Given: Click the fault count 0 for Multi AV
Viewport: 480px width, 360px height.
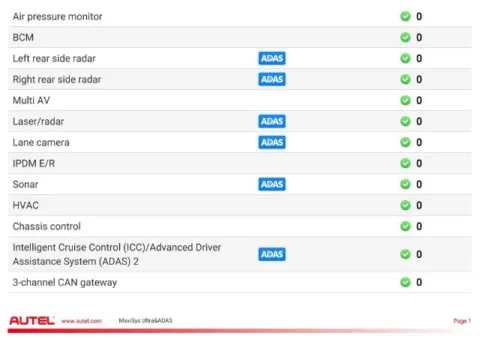Looking at the screenshot, I should (x=419, y=100).
